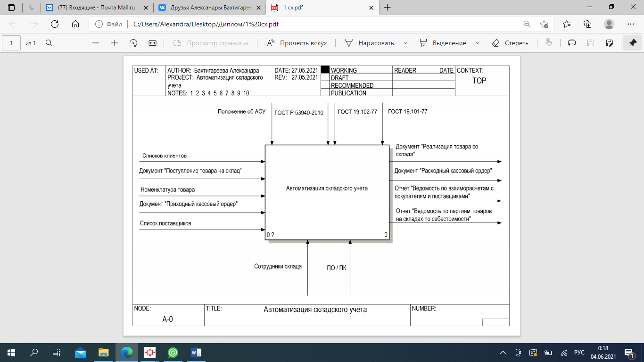Open Windows taskbar search

tap(34, 353)
